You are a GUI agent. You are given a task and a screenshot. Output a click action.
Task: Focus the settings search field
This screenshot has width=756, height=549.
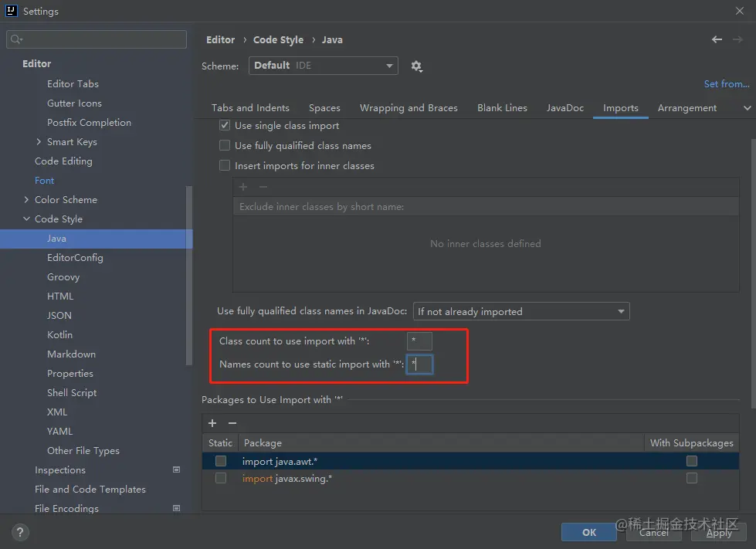click(x=97, y=39)
